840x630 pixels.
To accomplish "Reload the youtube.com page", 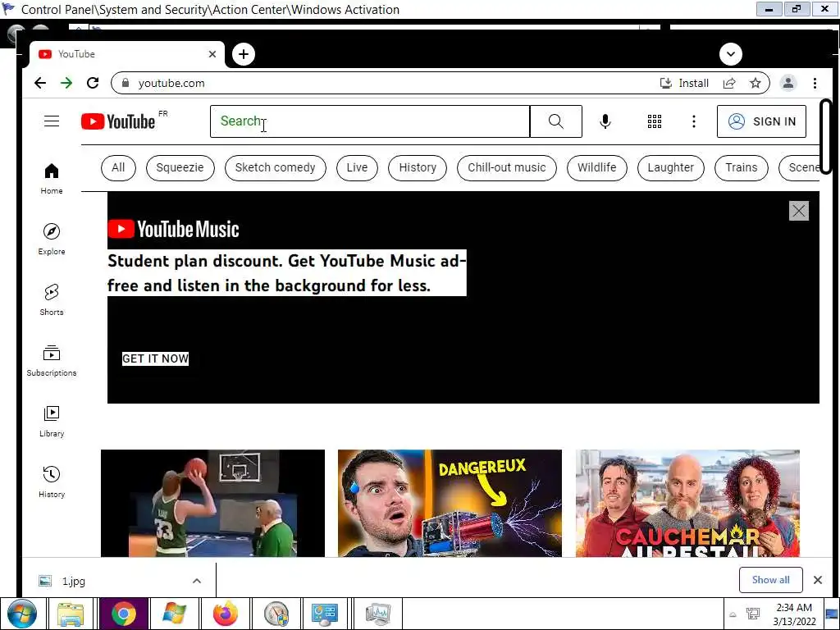I will [93, 83].
